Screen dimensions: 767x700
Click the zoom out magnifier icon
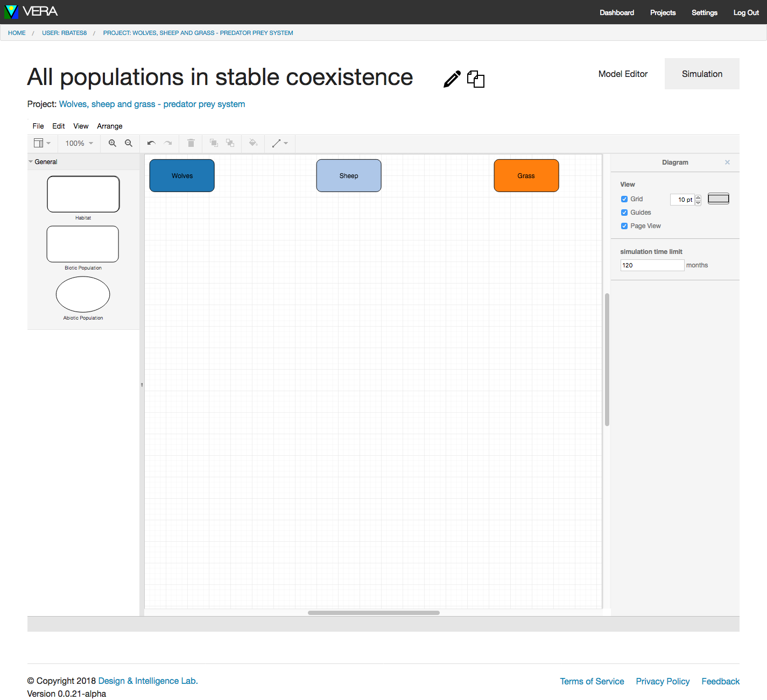129,143
